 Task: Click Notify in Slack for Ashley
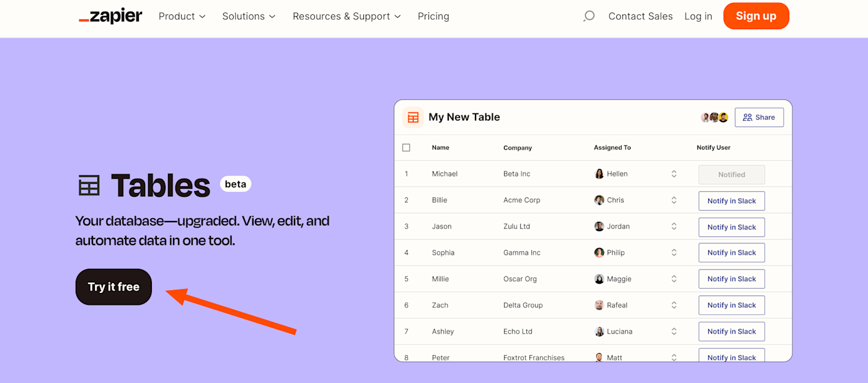click(x=732, y=331)
